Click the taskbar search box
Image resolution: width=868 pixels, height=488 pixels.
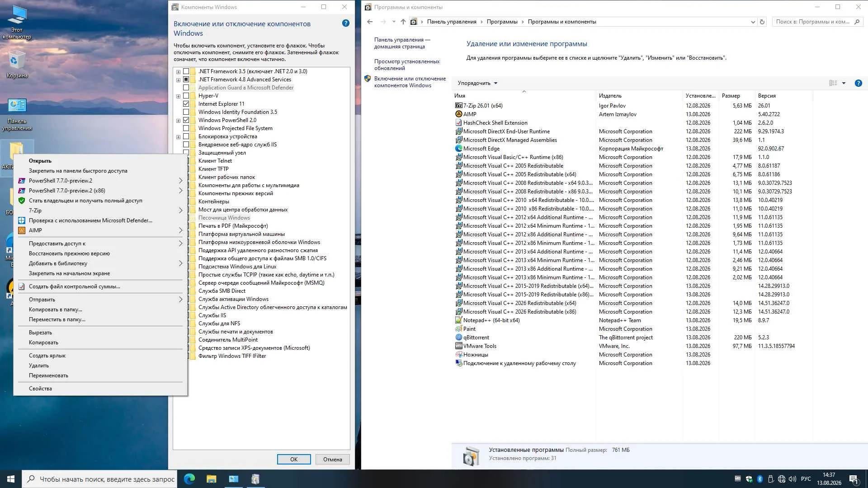99,479
